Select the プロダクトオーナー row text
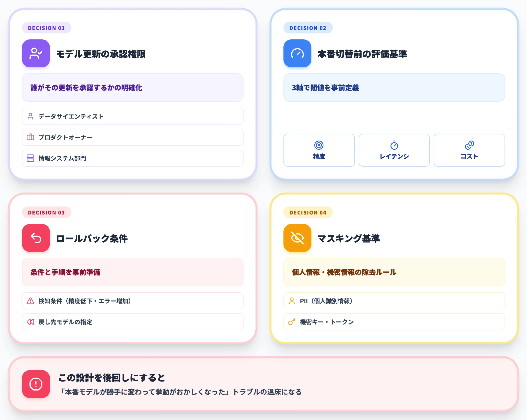This screenshot has height=420, width=527. pyautogui.click(x=65, y=137)
